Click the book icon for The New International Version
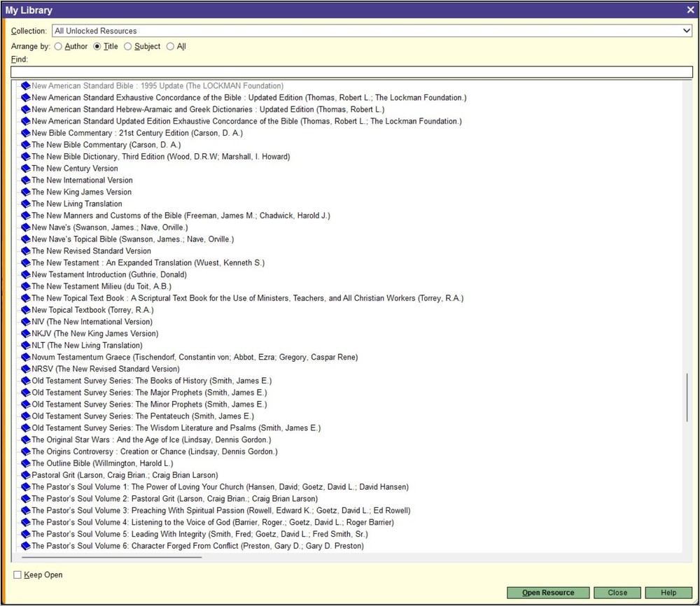The image size is (700, 606). click(25, 180)
